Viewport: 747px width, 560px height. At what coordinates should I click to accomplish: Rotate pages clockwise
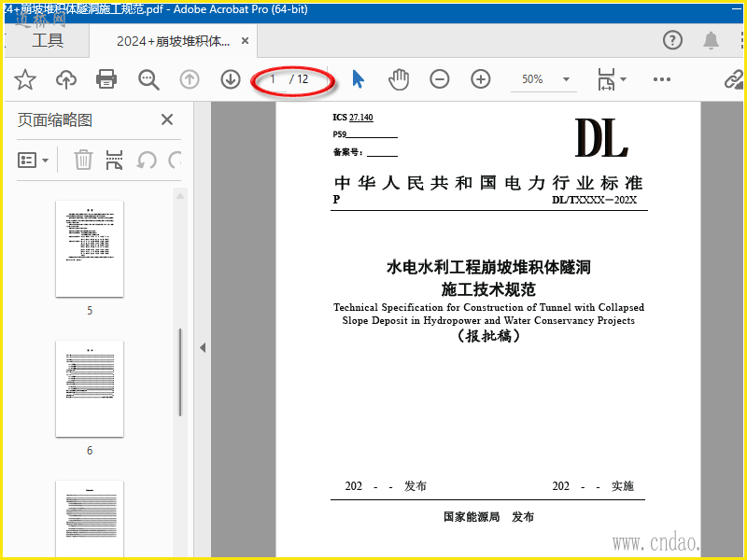coord(175,160)
